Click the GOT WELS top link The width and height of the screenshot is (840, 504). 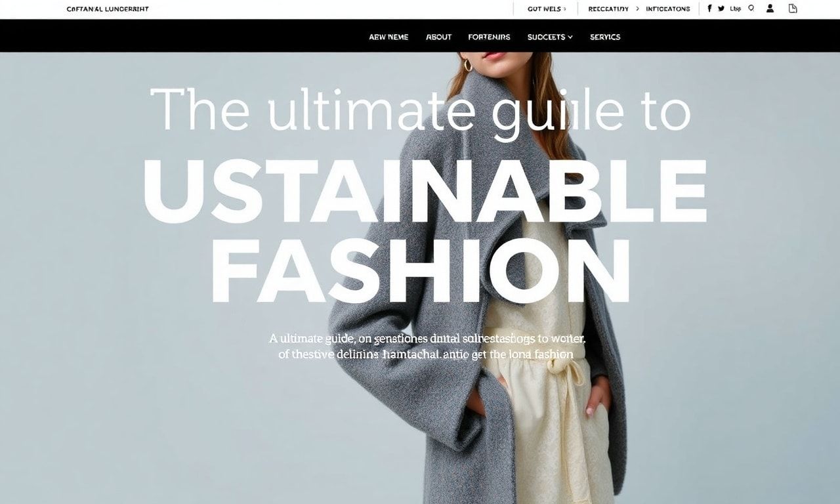click(544, 9)
